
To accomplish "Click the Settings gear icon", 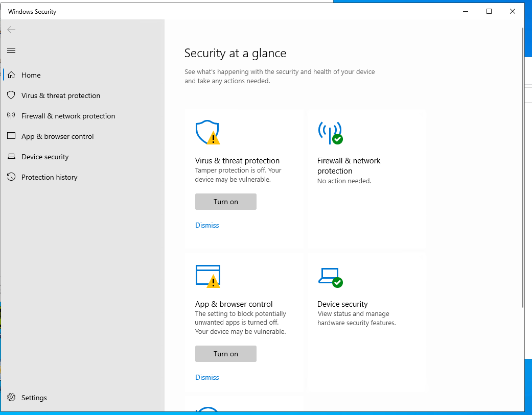I will (11, 397).
